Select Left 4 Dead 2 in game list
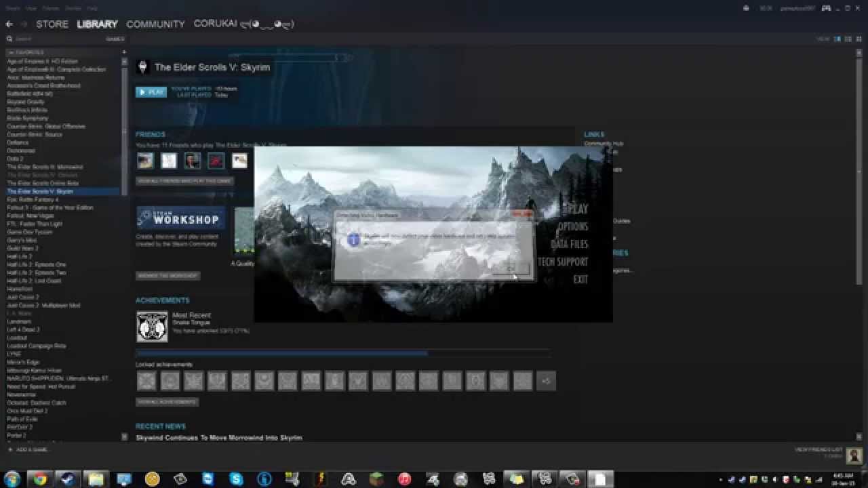 coord(24,329)
